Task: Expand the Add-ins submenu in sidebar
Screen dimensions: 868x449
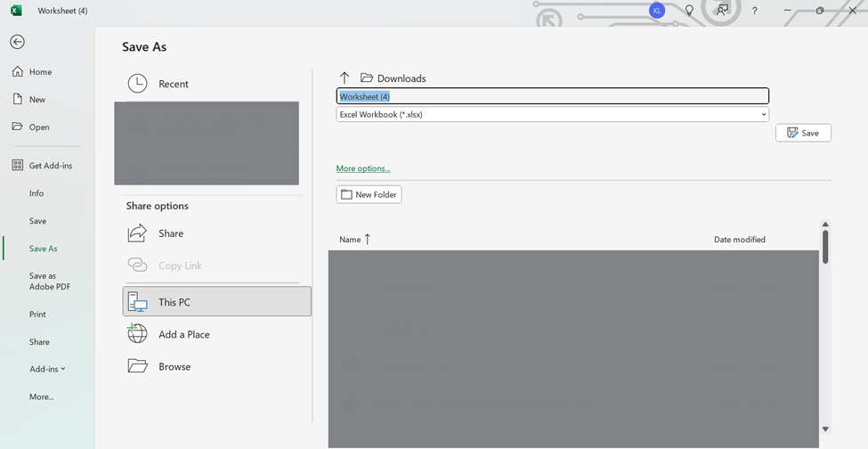Action: [47, 369]
